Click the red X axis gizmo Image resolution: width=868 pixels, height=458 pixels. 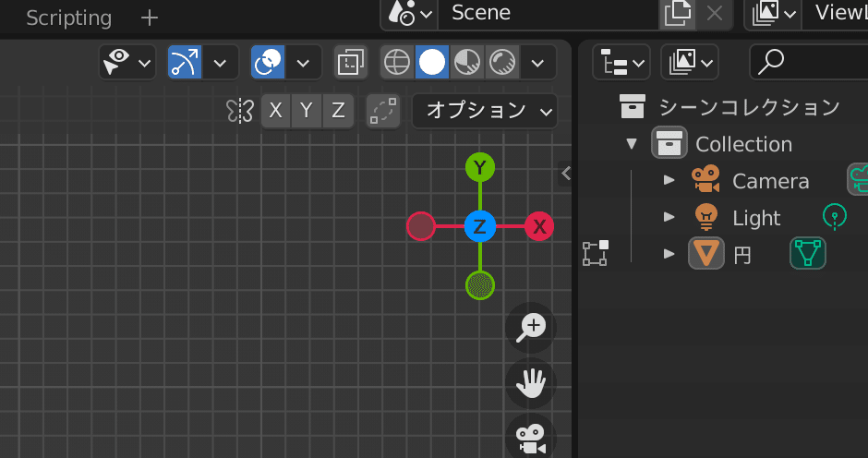click(539, 226)
